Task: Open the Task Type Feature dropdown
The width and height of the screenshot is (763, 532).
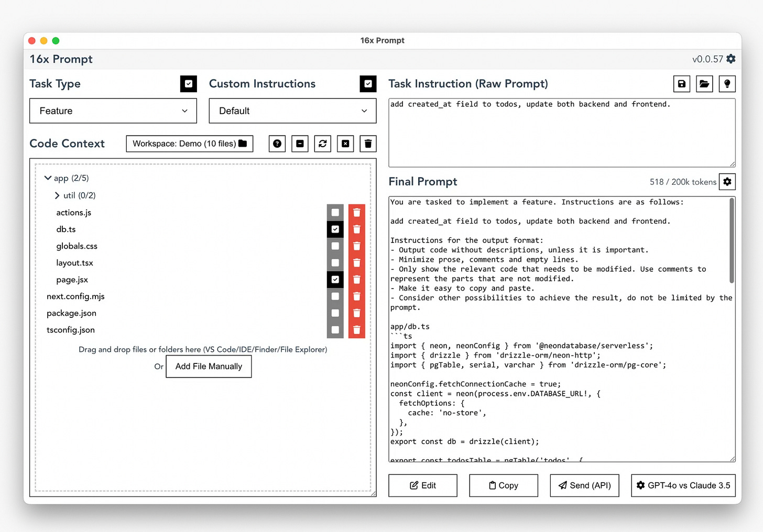Action: click(113, 111)
